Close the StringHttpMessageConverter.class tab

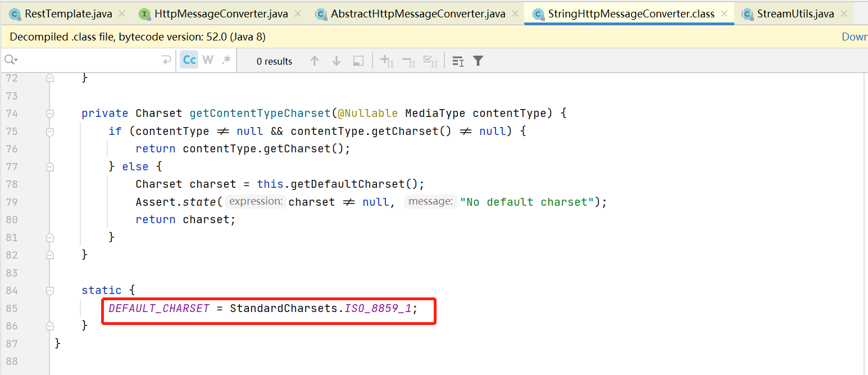pyautogui.click(x=725, y=13)
